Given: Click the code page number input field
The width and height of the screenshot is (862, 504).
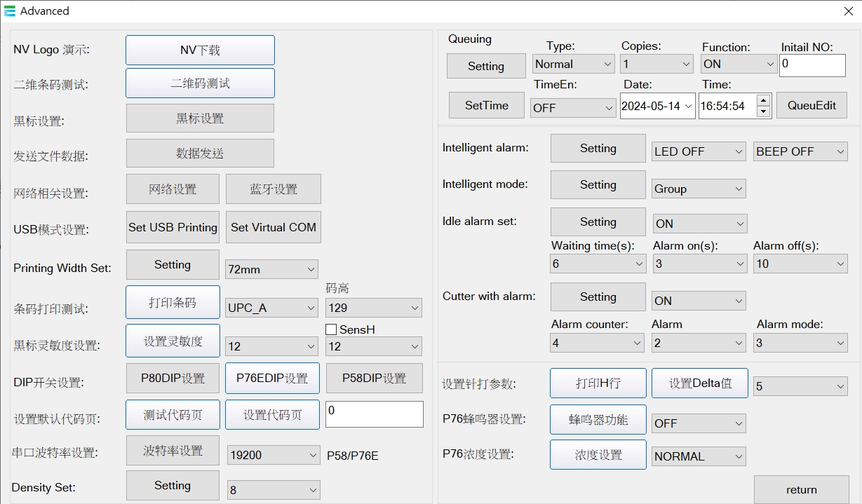Looking at the screenshot, I should point(374,414).
